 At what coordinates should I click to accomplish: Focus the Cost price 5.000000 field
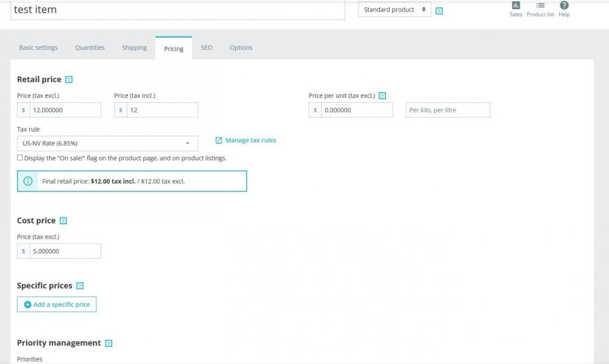coord(65,251)
